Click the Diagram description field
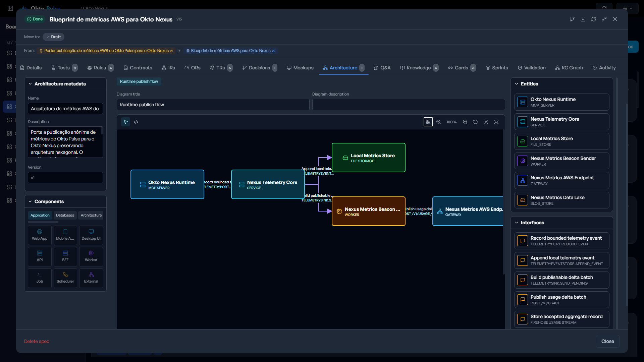 [409, 105]
